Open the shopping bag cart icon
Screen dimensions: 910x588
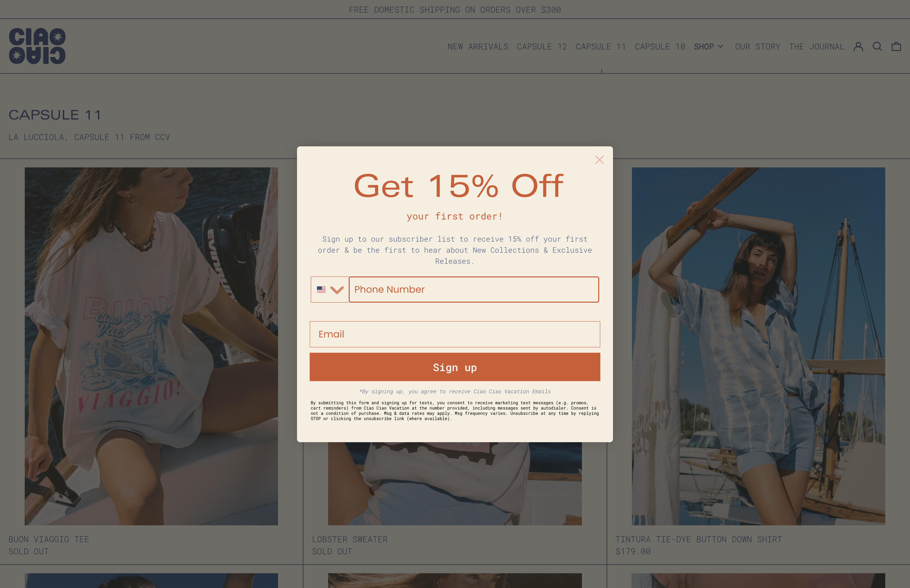pos(896,47)
